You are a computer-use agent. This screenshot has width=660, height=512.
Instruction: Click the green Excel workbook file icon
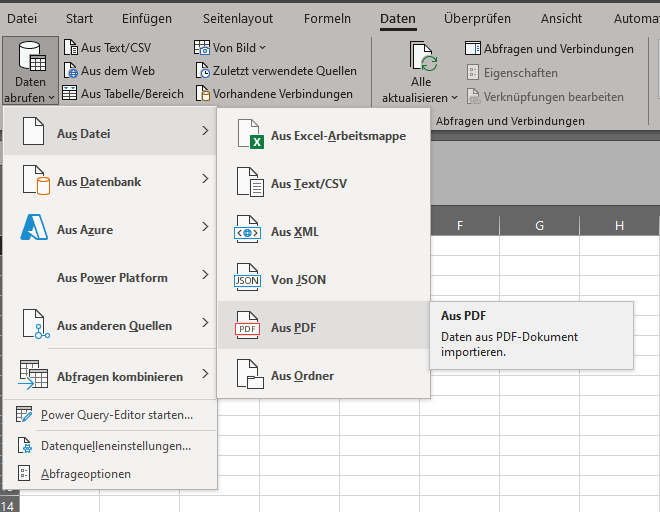tap(251, 134)
